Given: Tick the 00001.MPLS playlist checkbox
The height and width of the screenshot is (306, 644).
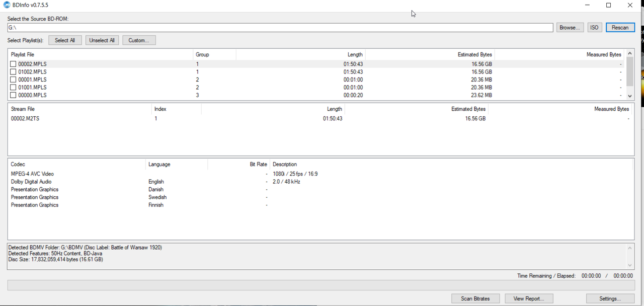Looking at the screenshot, I should 13,80.
